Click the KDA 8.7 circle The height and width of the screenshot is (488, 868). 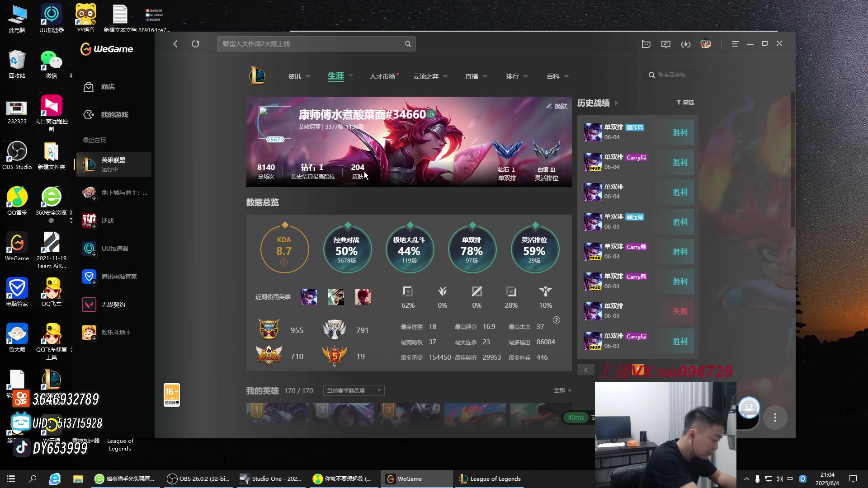click(x=284, y=249)
